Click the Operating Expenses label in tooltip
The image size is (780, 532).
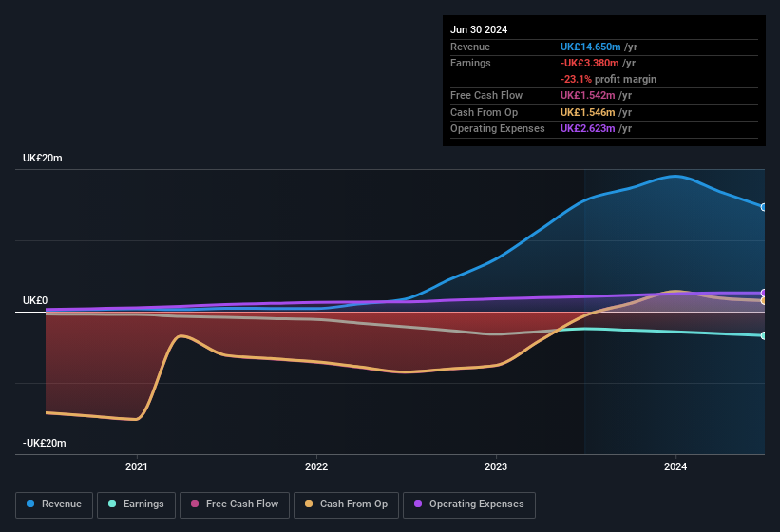pos(498,129)
